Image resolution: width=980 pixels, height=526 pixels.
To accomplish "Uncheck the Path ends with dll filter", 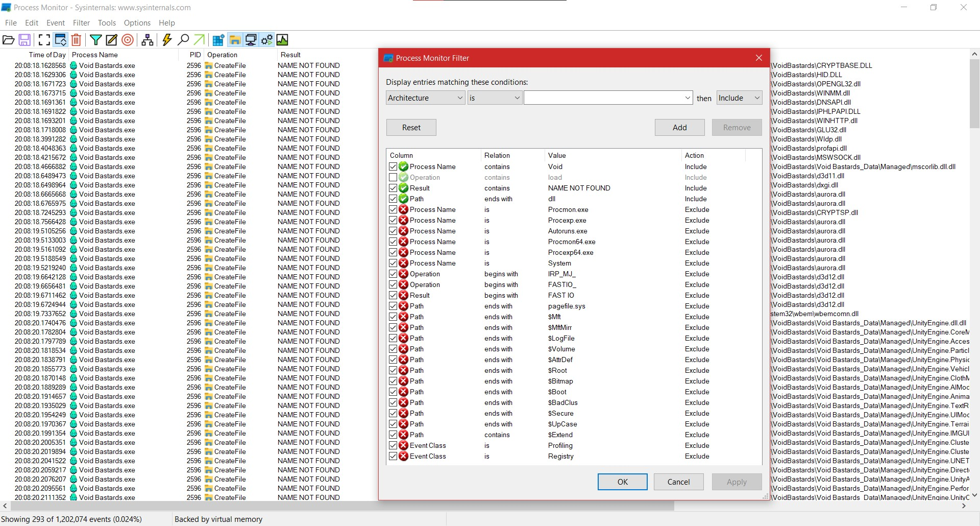I will coord(393,199).
